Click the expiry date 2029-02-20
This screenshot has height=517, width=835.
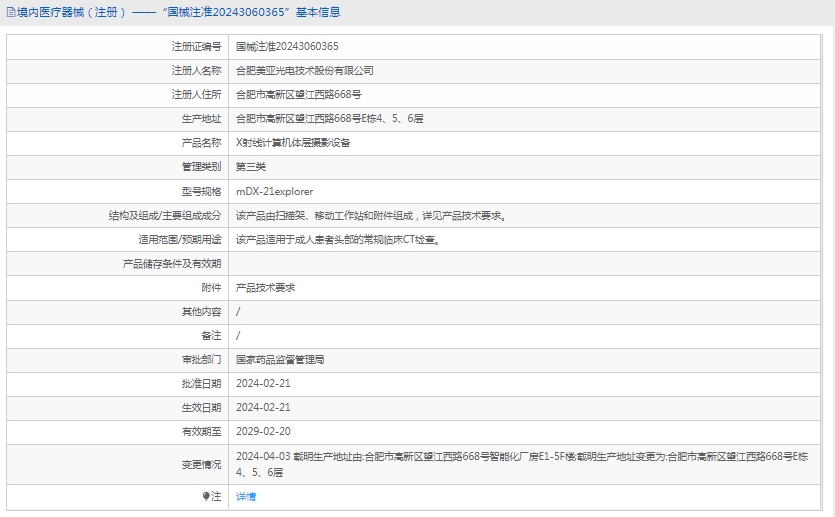point(263,432)
